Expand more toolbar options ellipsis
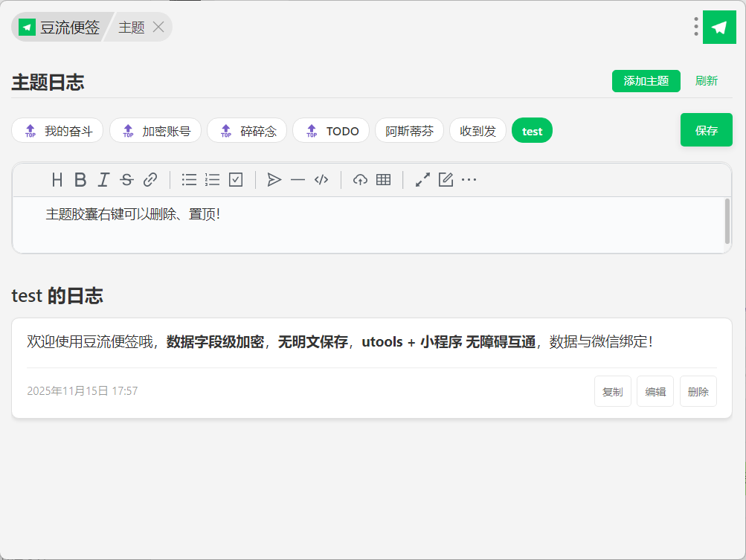746x560 pixels. coord(469,179)
